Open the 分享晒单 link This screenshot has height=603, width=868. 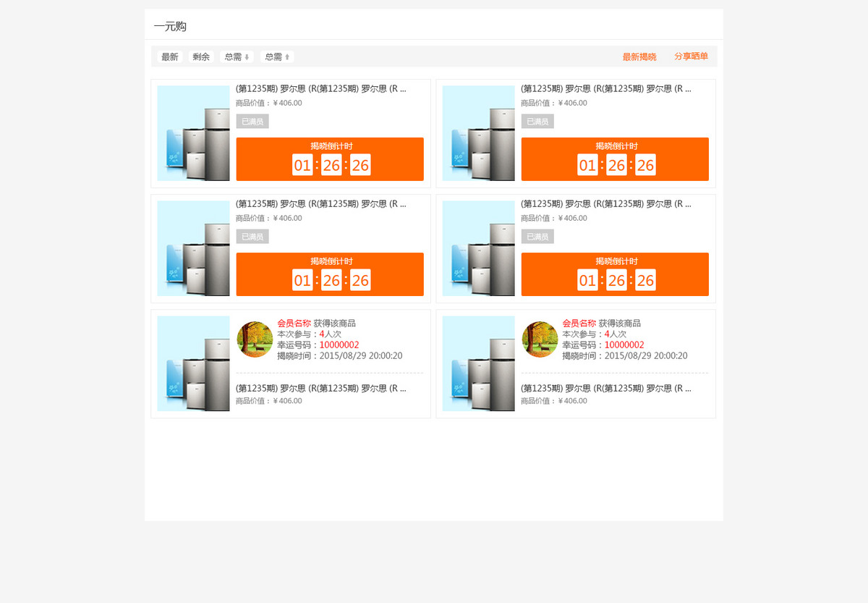691,56
